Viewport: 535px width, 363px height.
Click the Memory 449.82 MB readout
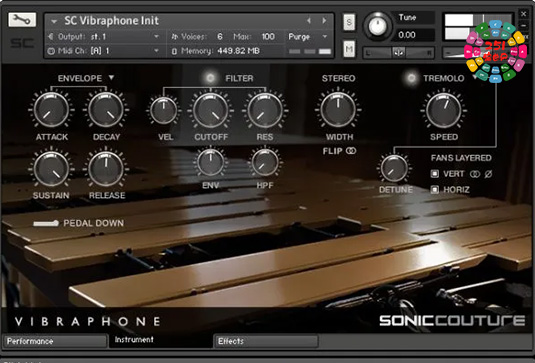[238, 51]
